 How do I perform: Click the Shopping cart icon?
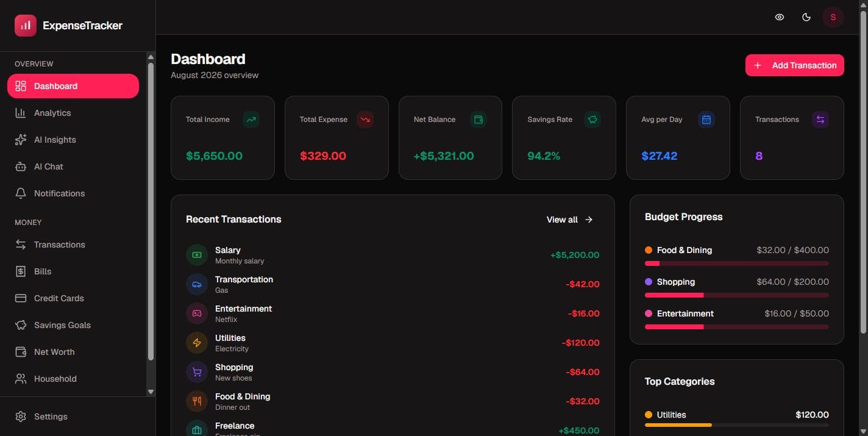click(197, 372)
